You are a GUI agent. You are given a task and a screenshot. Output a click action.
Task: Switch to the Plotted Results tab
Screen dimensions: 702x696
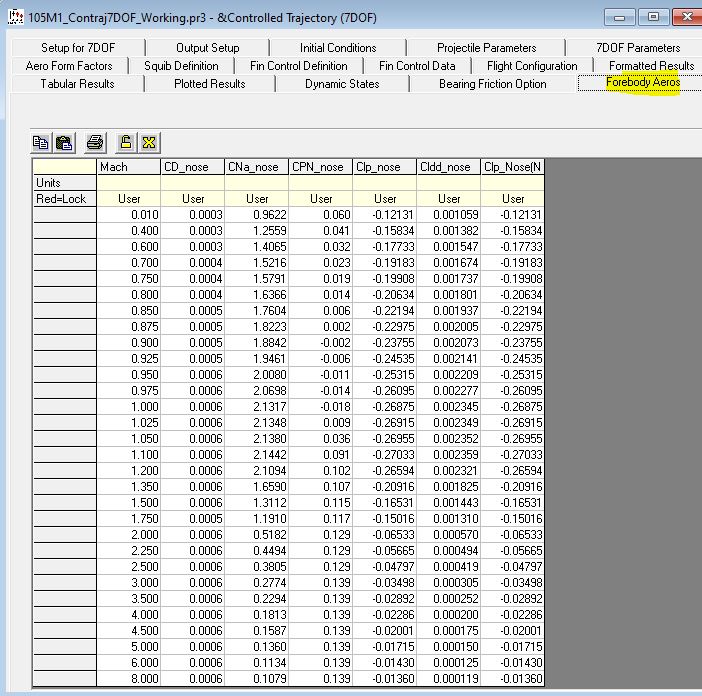click(209, 84)
